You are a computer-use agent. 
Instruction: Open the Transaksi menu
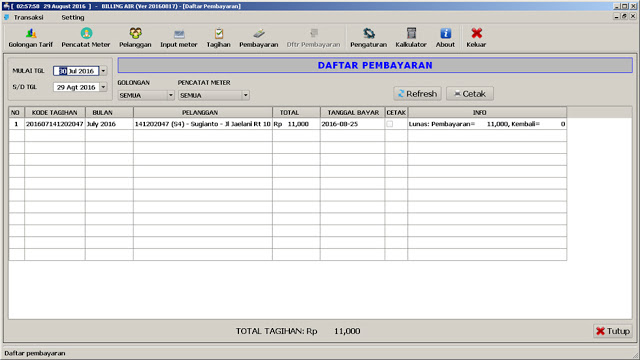[28, 18]
